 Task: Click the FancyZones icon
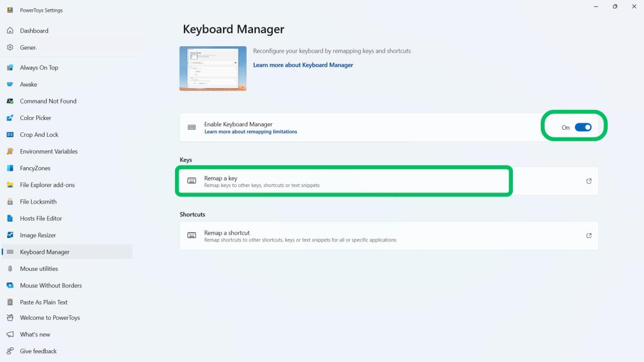[x=11, y=168]
